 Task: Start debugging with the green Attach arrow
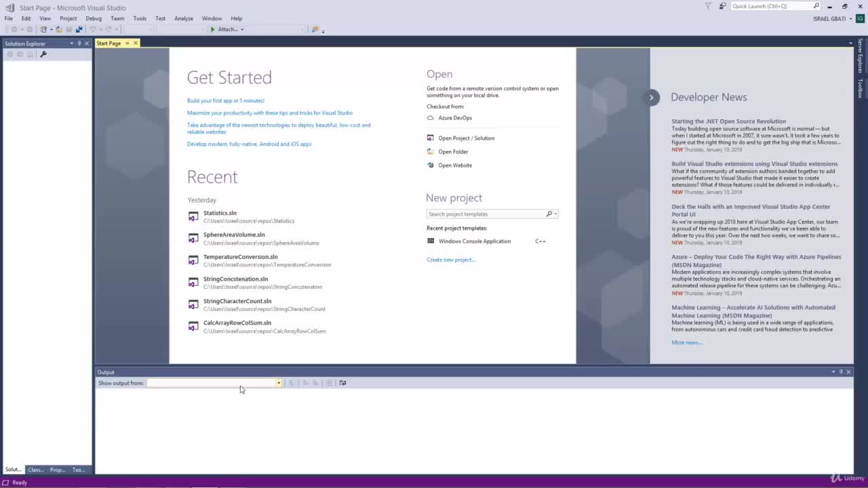(x=213, y=29)
